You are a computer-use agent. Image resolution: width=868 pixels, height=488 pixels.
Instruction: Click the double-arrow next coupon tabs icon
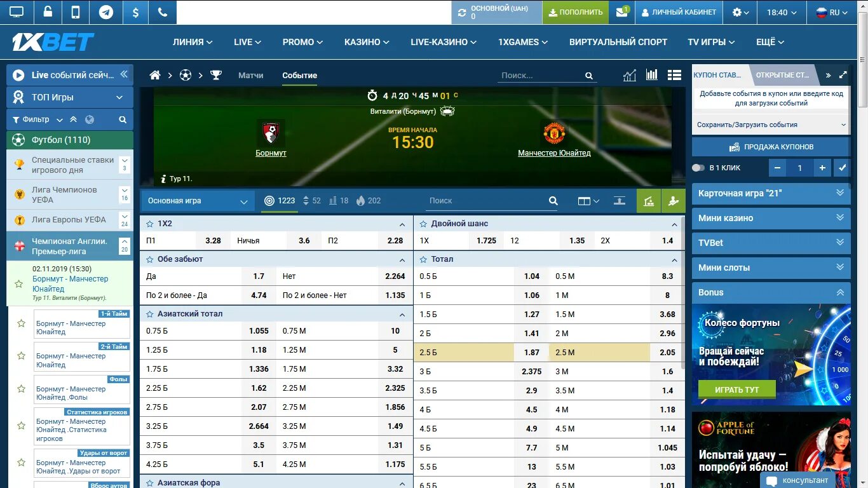(828, 75)
